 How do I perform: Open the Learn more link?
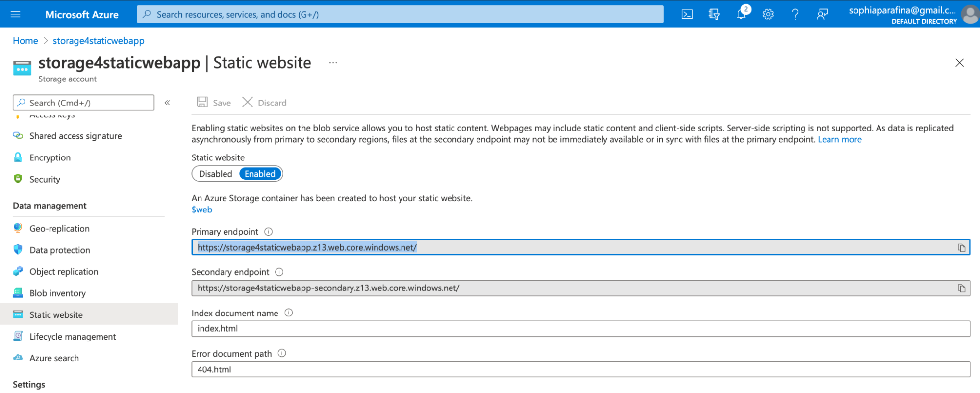[x=840, y=139]
